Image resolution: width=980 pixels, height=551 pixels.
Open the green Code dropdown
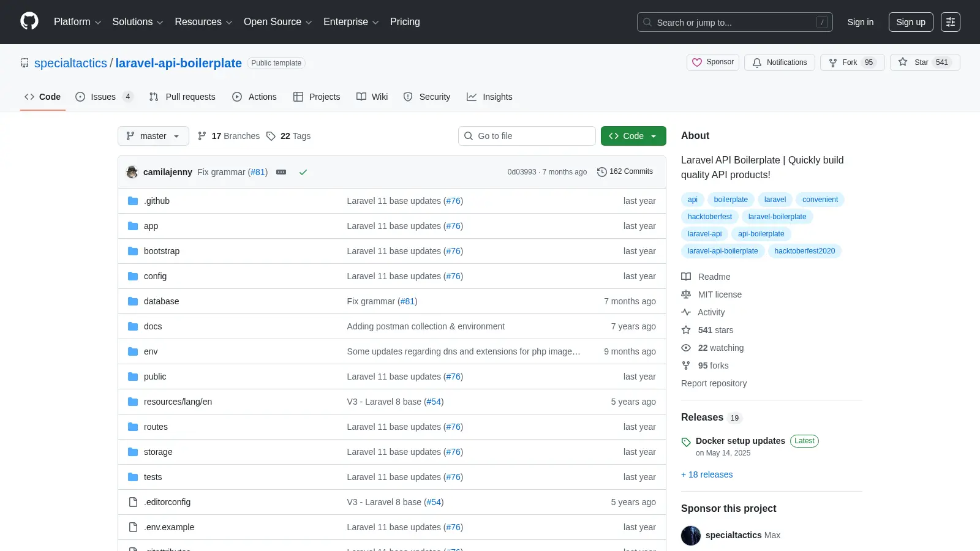click(x=633, y=136)
